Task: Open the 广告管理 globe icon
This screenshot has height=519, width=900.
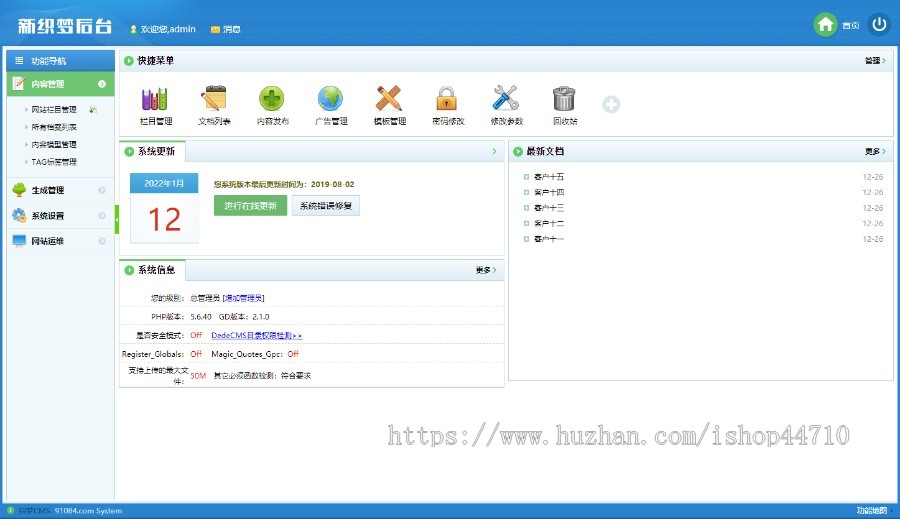Action: tap(331, 99)
